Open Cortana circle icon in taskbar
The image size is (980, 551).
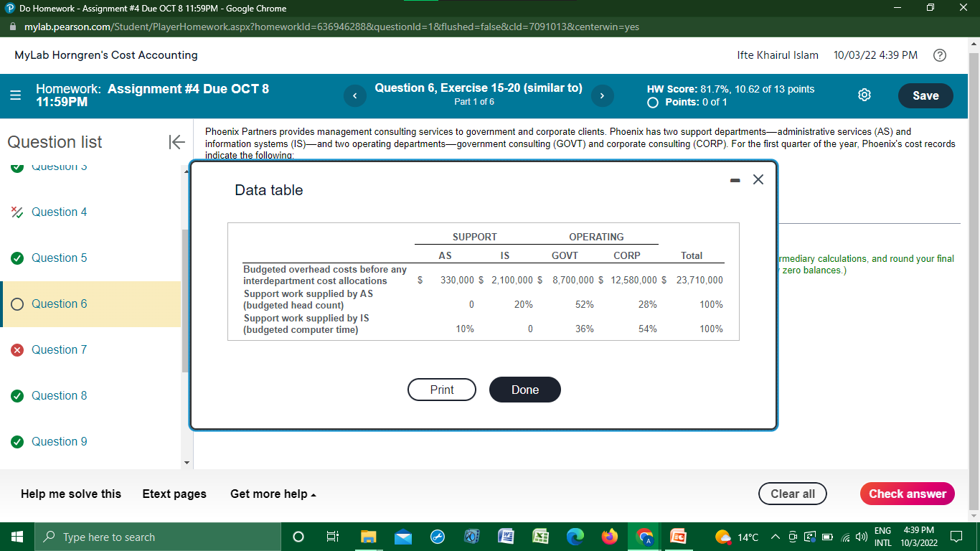(299, 537)
